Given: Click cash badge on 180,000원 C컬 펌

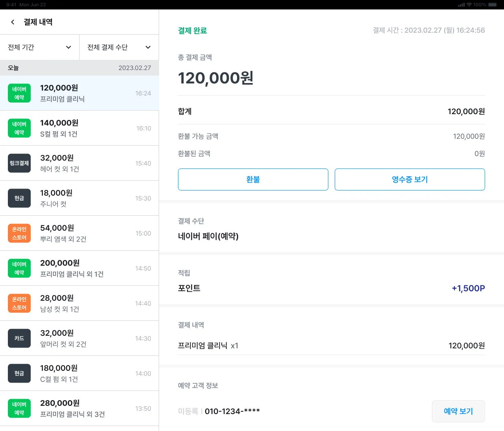Looking at the screenshot, I should tap(19, 374).
